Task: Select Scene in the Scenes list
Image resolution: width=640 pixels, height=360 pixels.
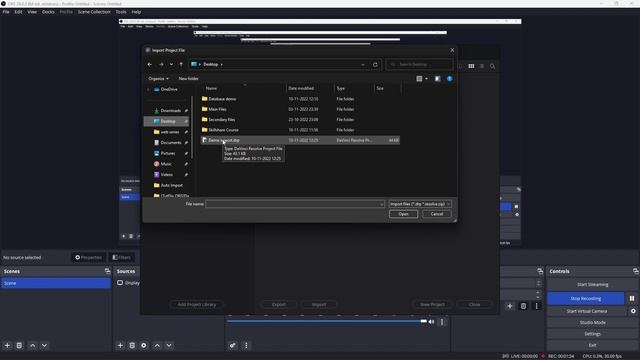Action: [56, 283]
